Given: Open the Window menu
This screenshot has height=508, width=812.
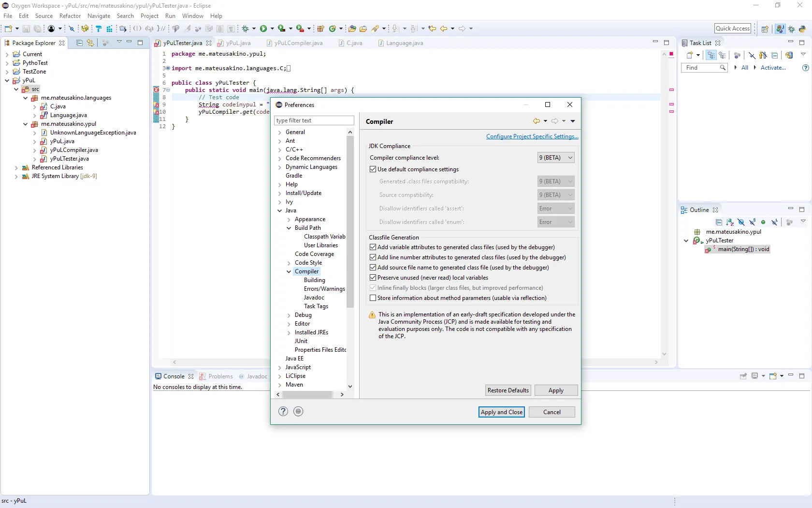Looking at the screenshot, I should point(193,16).
